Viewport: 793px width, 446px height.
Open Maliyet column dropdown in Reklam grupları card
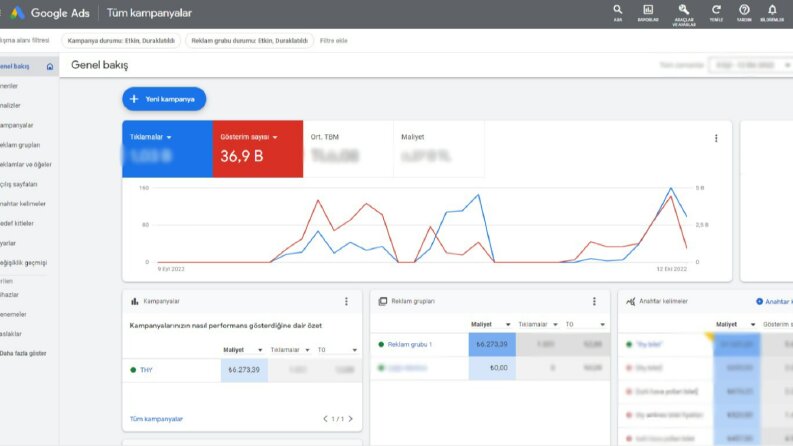click(x=508, y=325)
